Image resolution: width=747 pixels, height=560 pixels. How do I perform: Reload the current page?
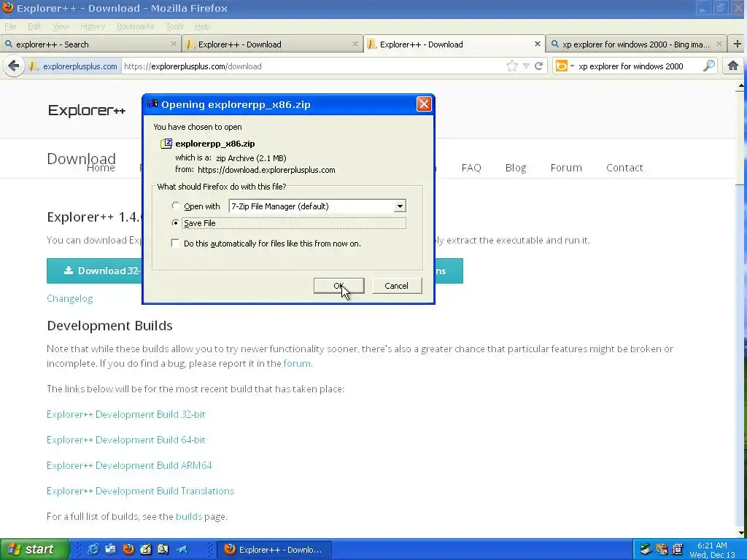coord(539,66)
